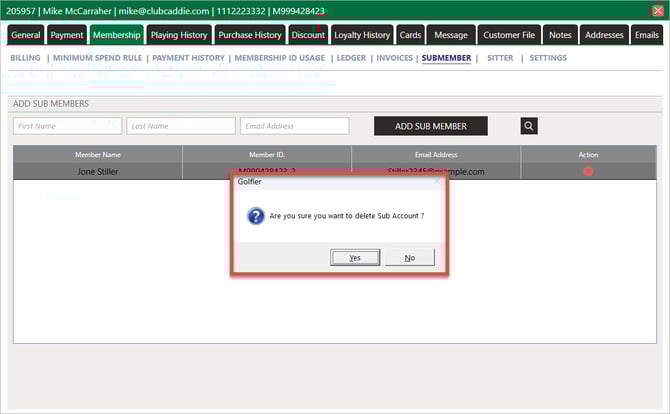This screenshot has width=670, height=414.
Task: Click the First Name input field
Action: (x=68, y=126)
